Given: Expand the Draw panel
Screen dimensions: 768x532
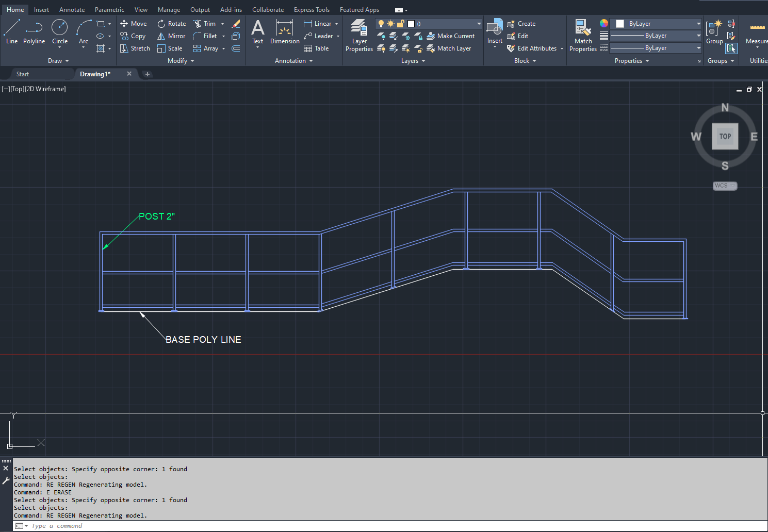Looking at the screenshot, I should 58,61.
